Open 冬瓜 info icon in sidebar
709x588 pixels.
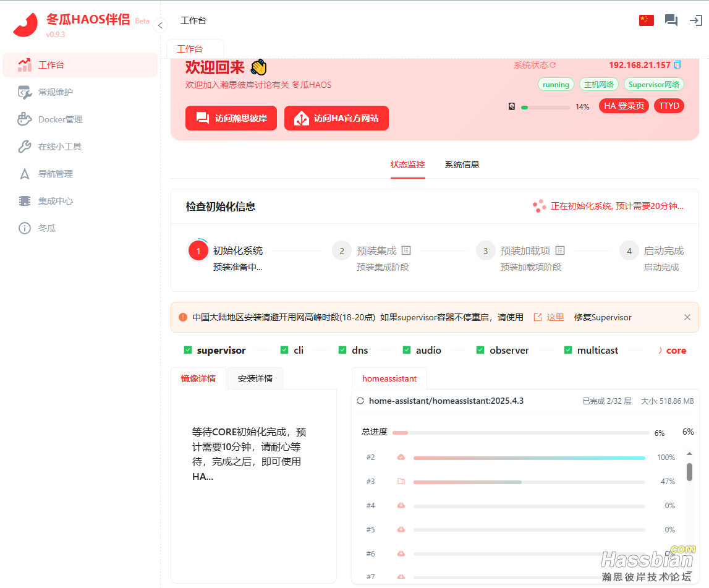(x=25, y=228)
